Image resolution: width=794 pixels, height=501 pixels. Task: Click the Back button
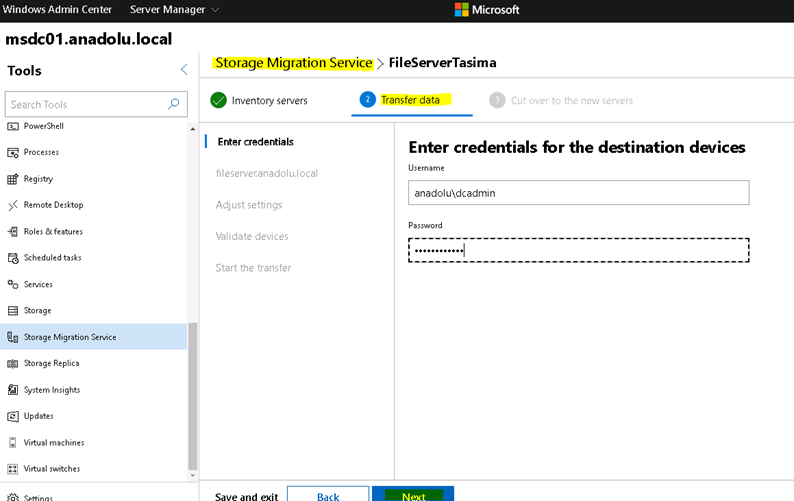(328, 494)
